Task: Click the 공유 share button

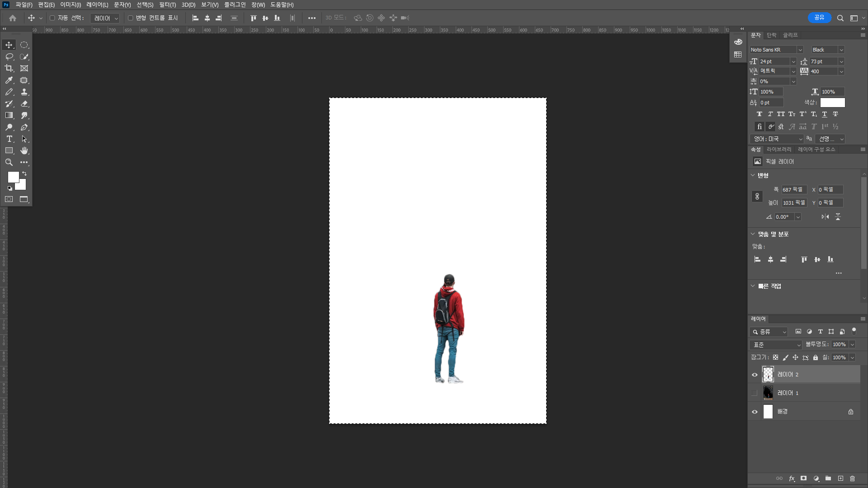Action: pos(819,18)
